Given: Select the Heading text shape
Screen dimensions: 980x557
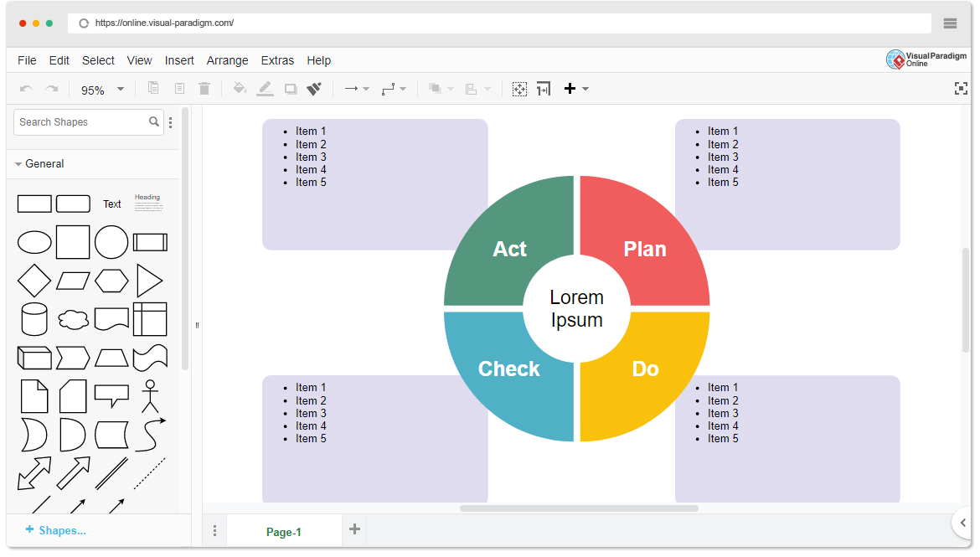Looking at the screenshot, I should point(149,203).
